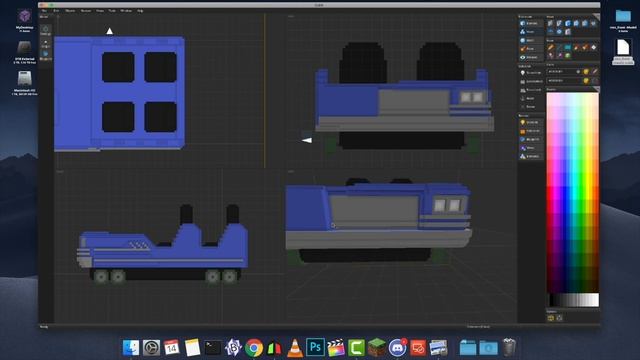Click the top gear icon in left sidebar
This screenshot has height=360, width=640.
pyautogui.click(x=46, y=30)
